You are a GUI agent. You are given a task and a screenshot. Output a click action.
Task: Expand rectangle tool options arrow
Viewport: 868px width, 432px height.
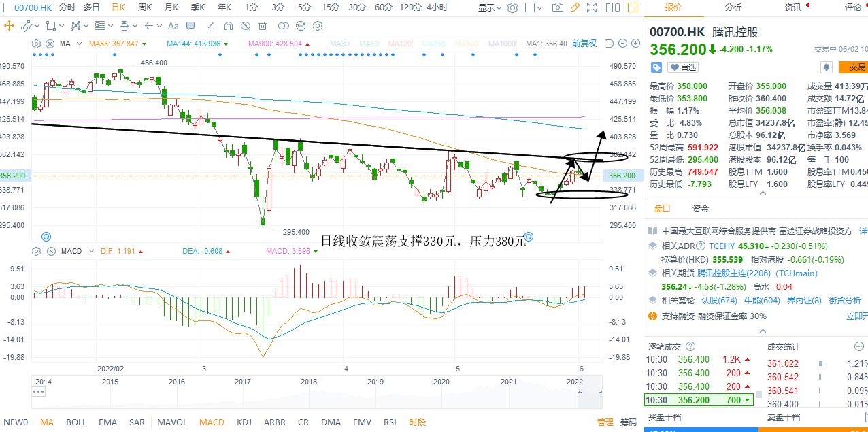[61, 26]
